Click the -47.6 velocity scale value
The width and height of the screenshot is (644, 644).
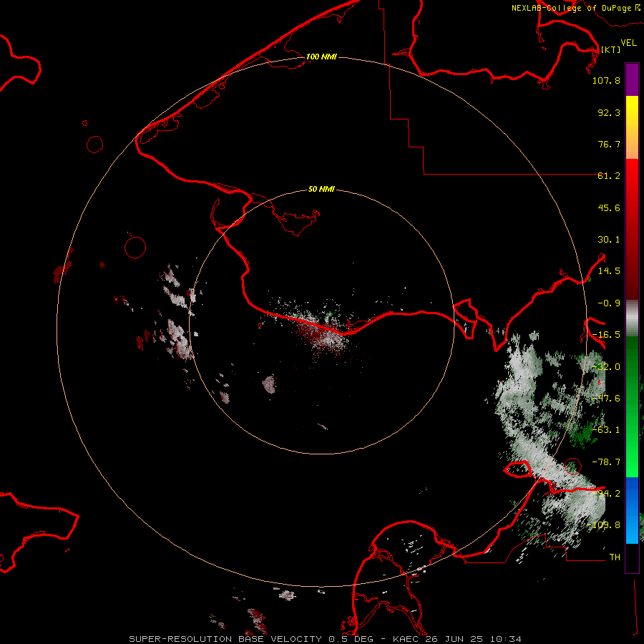pos(606,399)
